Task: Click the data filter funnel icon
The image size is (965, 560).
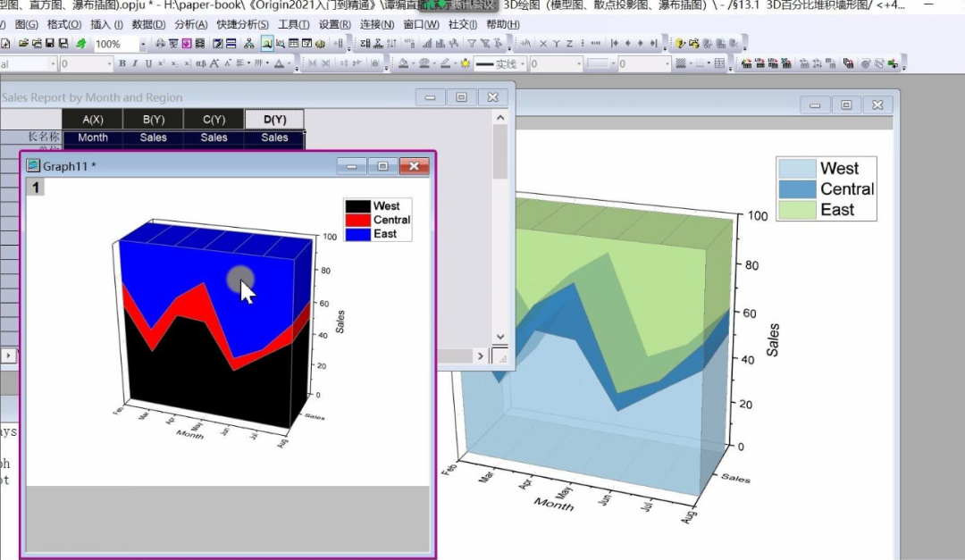Action: (472, 44)
